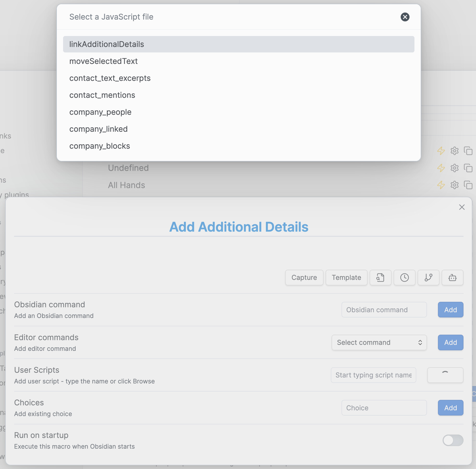This screenshot has width=476, height=469.
Task: Expand the Select command dropdown
Action: tap(379, 342)
